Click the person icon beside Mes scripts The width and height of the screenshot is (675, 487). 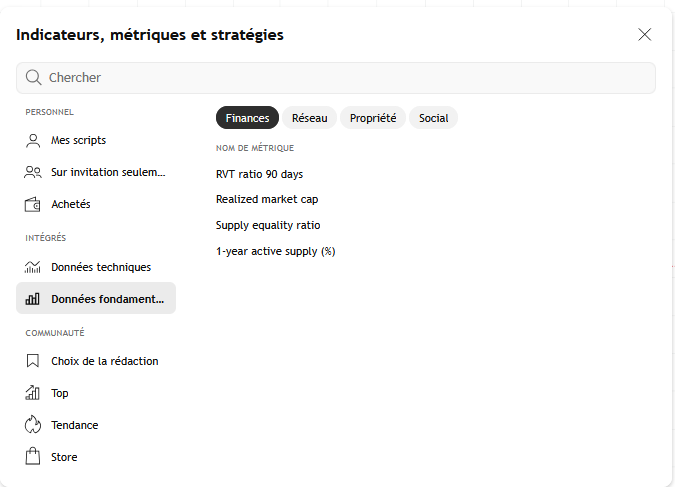coord(33,140)
